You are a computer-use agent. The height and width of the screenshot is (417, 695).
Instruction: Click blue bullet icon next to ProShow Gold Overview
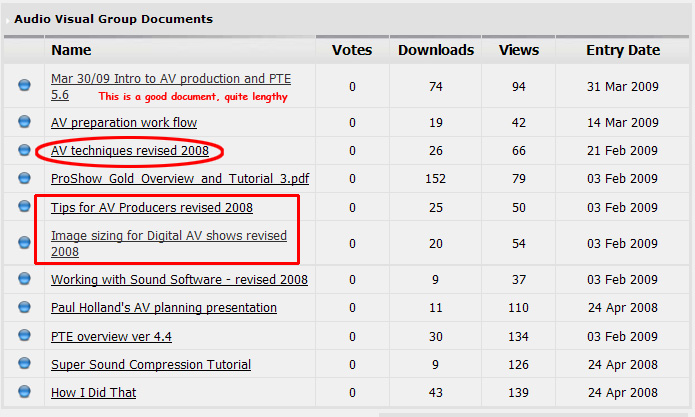pyautogui.click(x=24, y=179)
